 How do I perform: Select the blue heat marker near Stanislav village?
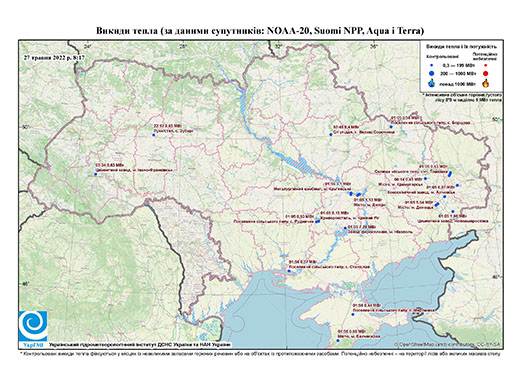(289, 271)
